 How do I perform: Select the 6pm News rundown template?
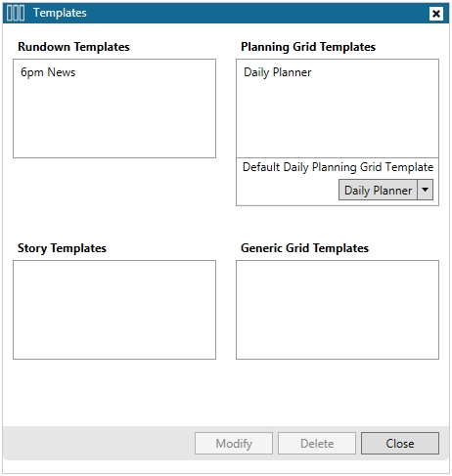coord(48,72)
